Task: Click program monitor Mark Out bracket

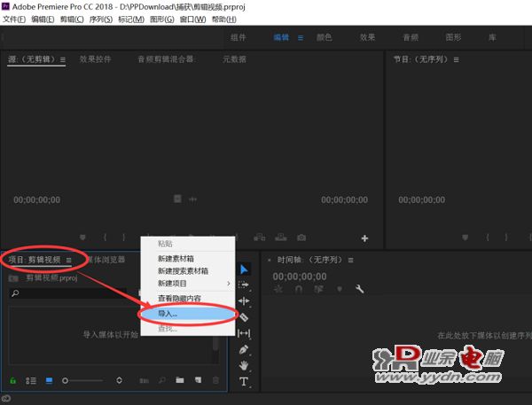Action: pyautogui.click(x=506, y=238)
